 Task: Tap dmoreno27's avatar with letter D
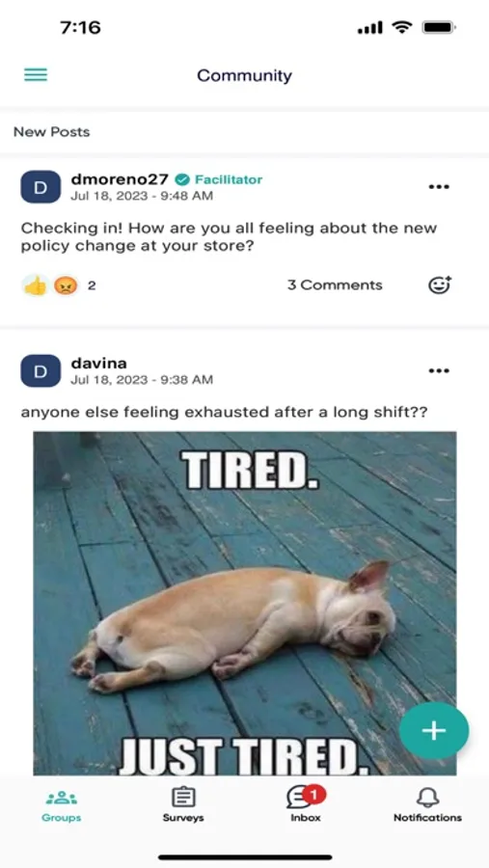(x=41, y=187)
